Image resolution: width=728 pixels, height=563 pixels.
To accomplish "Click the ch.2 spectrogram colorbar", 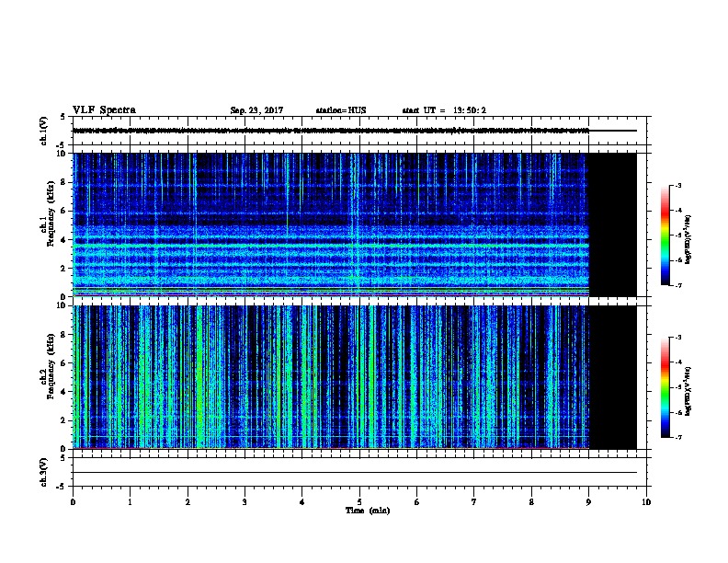I will tap(665, 387).
